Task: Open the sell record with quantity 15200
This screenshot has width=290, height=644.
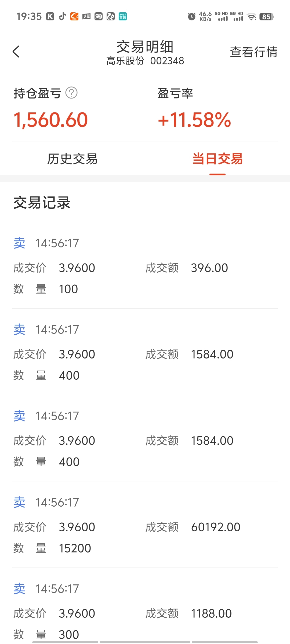Action: 145,525
